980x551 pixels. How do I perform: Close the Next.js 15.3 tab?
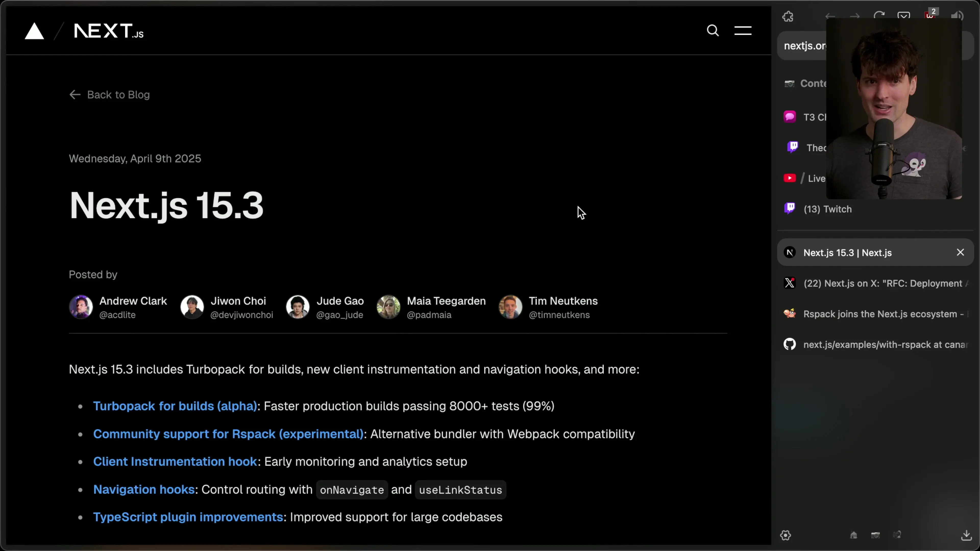(960, 253)
